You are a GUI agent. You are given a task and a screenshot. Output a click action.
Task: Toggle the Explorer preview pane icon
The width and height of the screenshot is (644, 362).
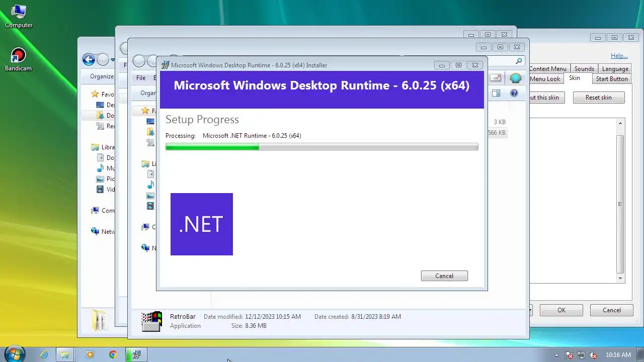[496, 93]
